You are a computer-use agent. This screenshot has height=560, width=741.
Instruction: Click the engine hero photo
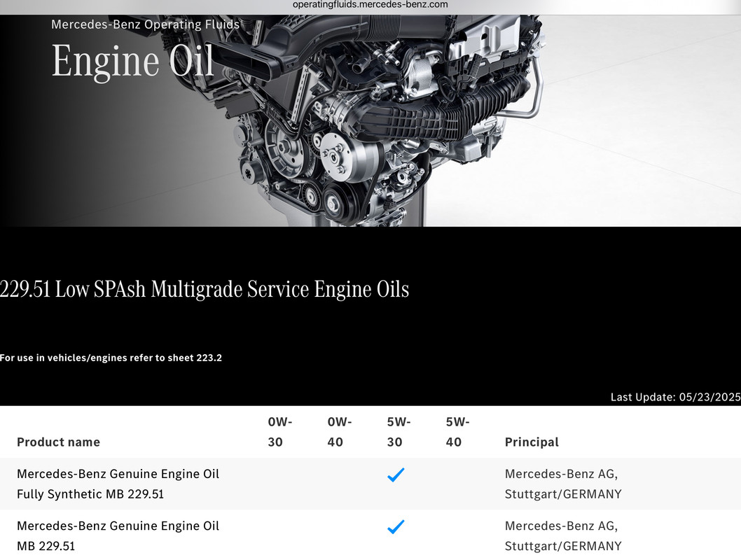coord(370,121)
